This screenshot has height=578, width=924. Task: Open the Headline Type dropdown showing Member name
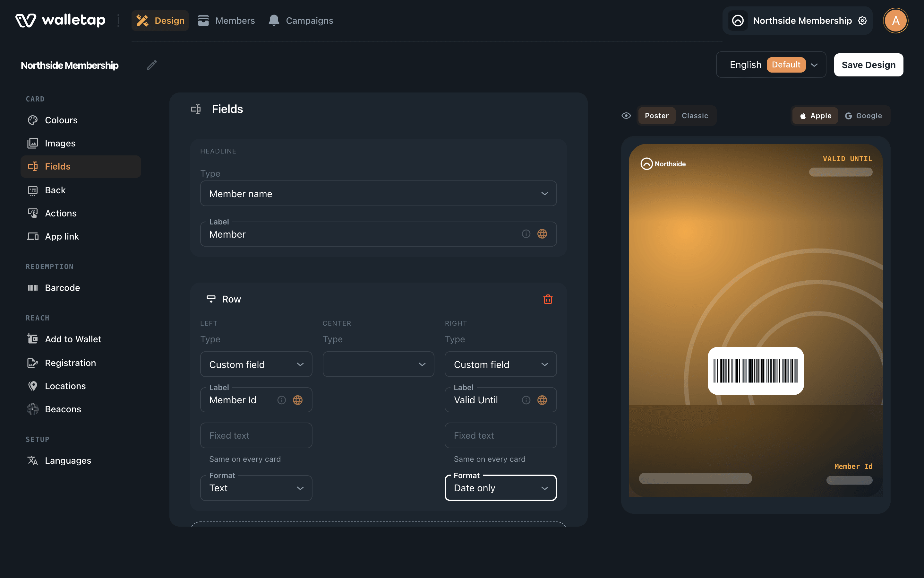378,194
